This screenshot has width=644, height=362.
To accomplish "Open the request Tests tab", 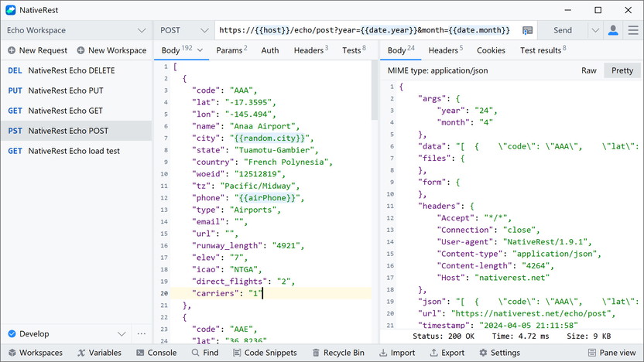I will (x=354, y=50).
